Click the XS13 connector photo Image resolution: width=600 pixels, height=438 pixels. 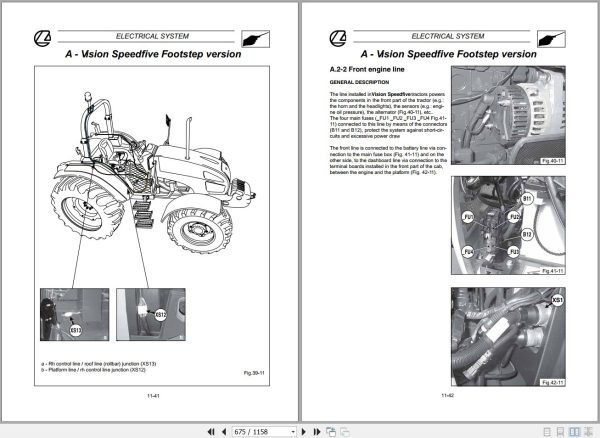[x=75, y=314]
